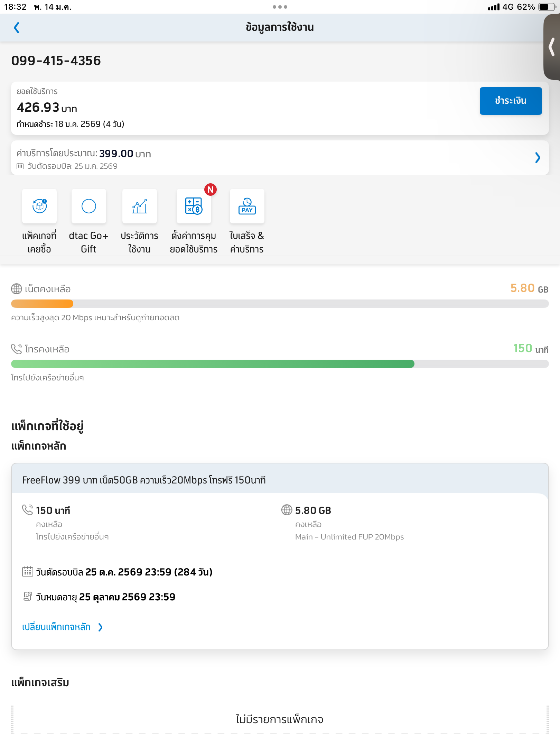Screen dimensions: 560x747
Task: Tap the phone icon beside remaining calls
Action: [x=17, y=349]
